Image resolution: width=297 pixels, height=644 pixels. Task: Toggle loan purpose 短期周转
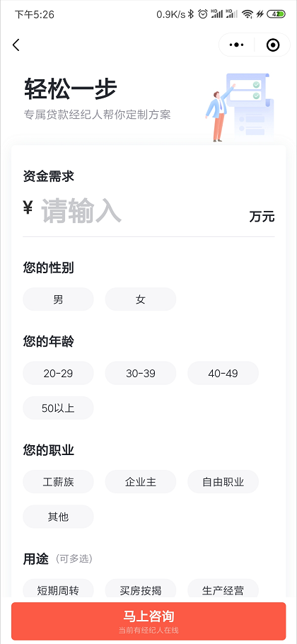coord(58,591)
